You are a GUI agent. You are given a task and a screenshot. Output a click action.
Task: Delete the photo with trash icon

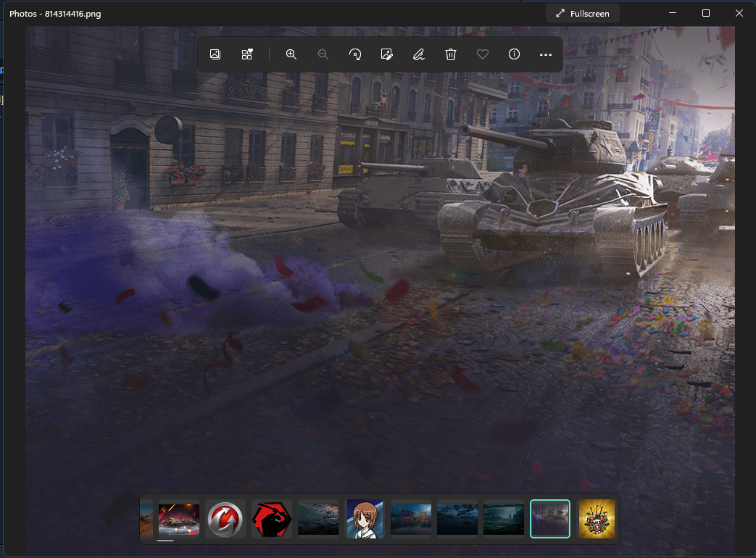[450, 54]
